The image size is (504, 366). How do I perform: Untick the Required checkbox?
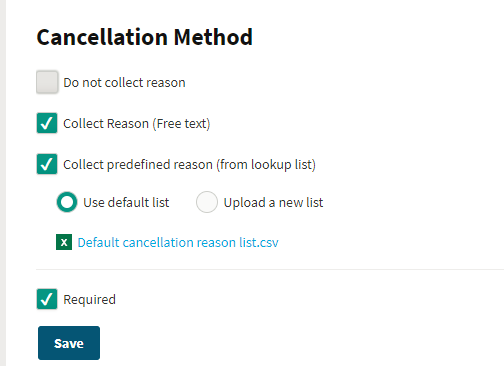tap(47, 299)
